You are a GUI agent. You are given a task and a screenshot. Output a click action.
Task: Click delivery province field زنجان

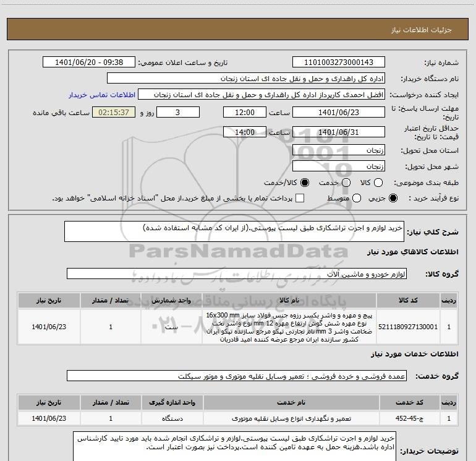coord(339,150)
